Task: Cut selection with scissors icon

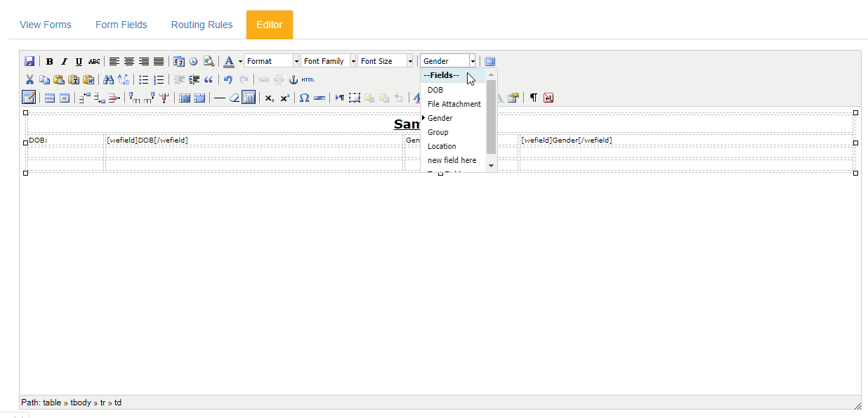Action: 29,79
